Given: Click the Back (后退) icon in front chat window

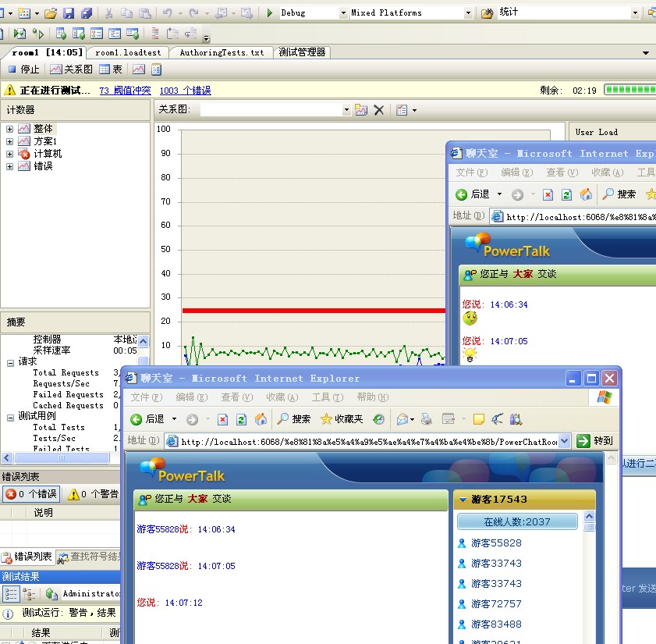Looking at the screenshot, I should point(136,419).
